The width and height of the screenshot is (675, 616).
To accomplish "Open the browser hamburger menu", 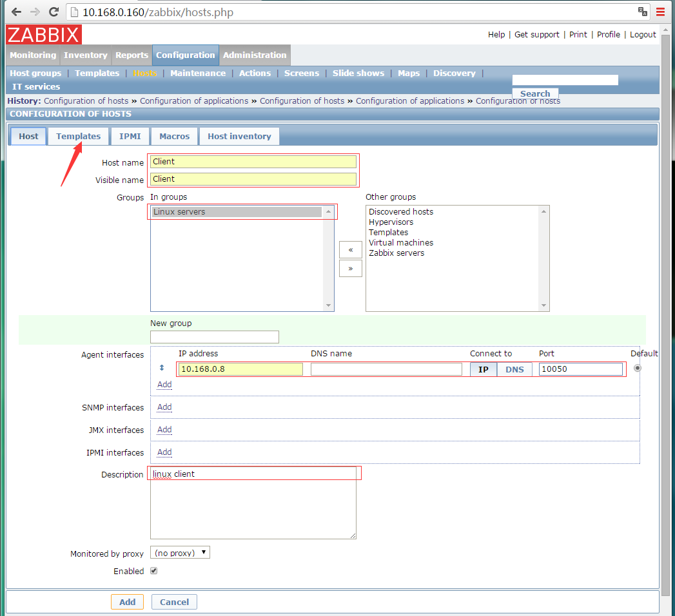I will (660, 12).
